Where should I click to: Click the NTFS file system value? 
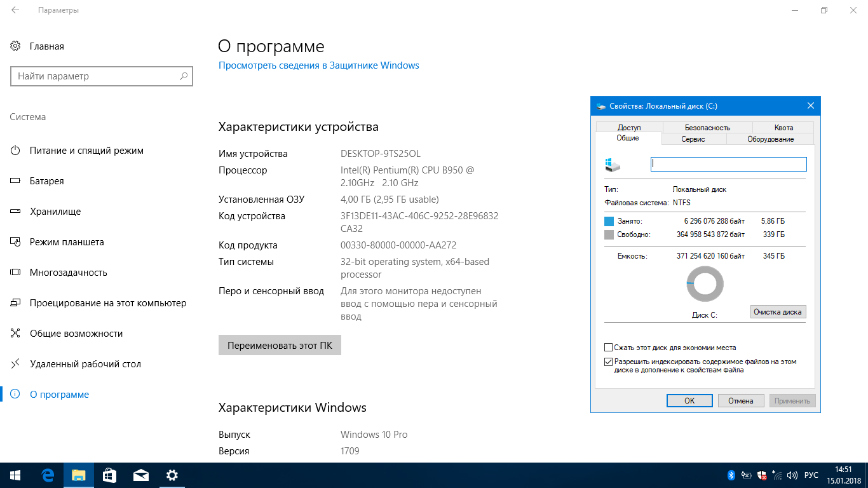[682, 203]
